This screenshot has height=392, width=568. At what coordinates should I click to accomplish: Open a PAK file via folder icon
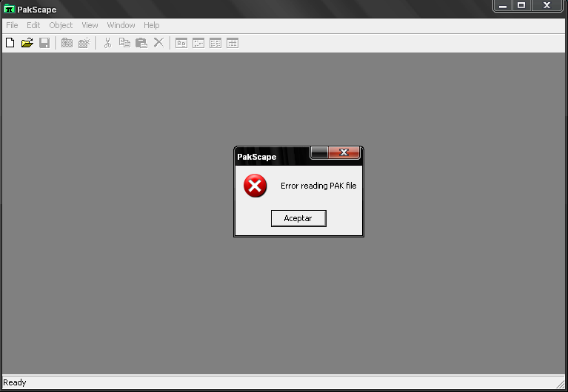coord(27,43)
